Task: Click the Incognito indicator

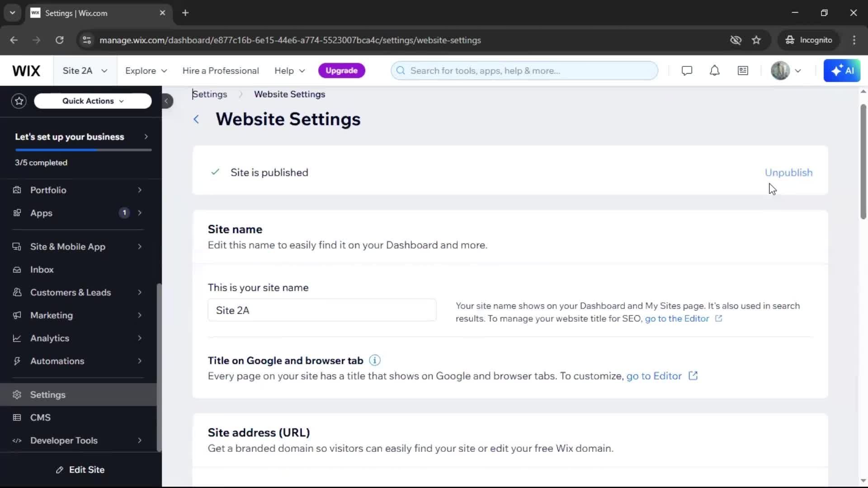Action: pyautogui.click(x=808, y=40)
